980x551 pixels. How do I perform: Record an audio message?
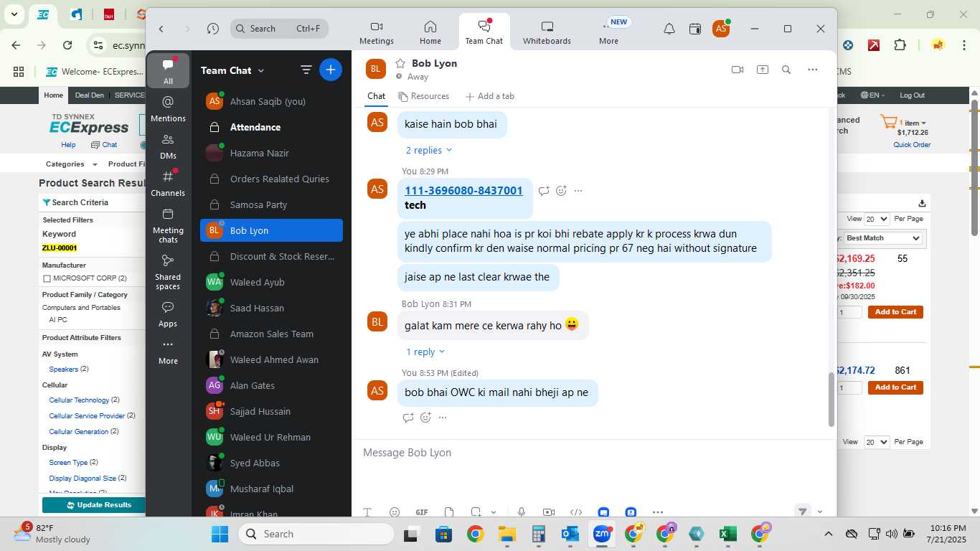(x=522, y=512)
